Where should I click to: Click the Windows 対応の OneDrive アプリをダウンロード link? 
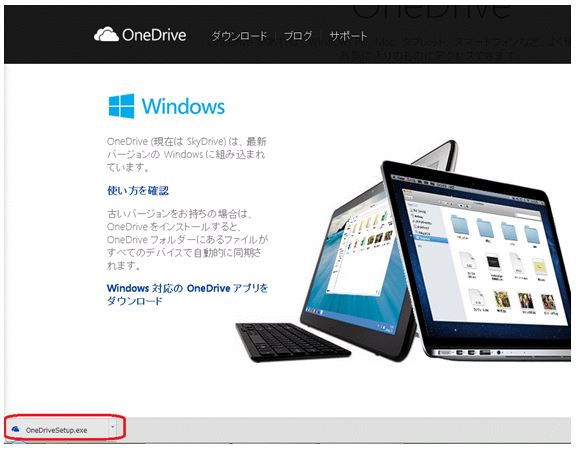187,294
